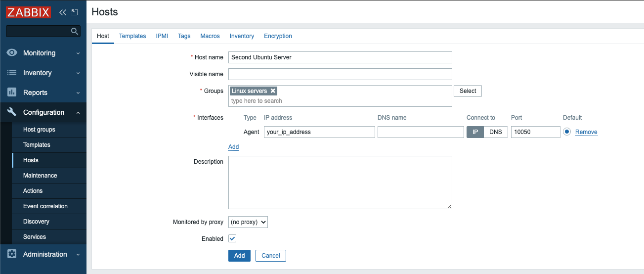Click the Inventory list icon

point(12,73)
